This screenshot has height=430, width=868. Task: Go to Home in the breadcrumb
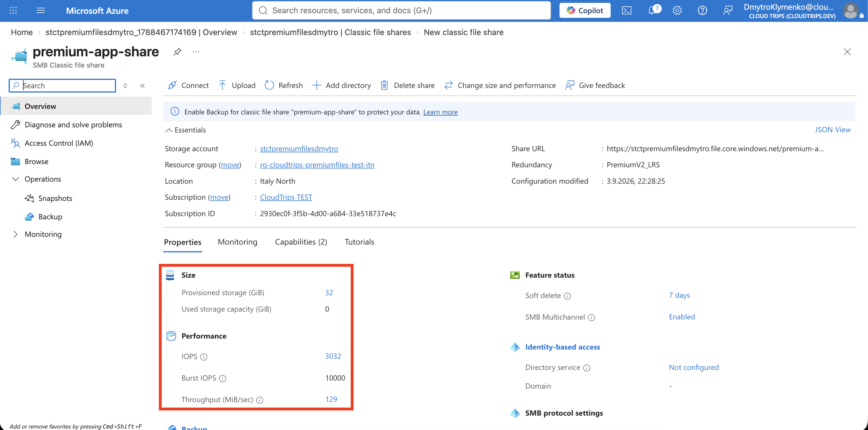coord(22,32)
